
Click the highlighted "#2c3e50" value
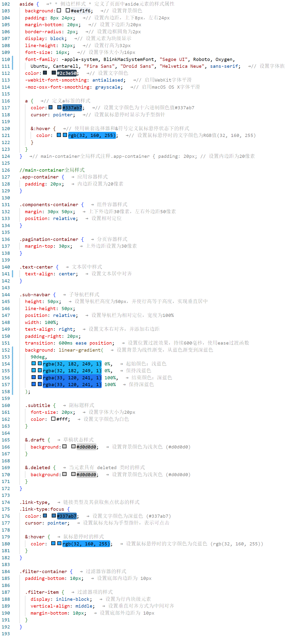[67, 73]
